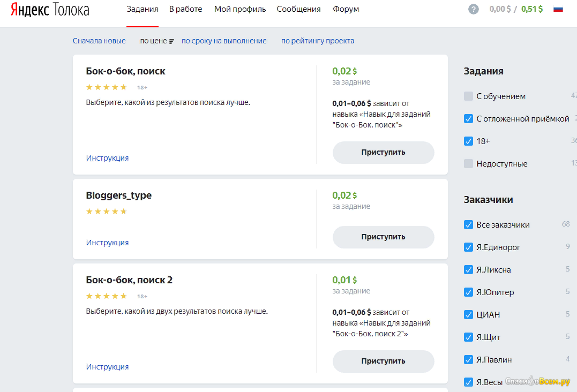Image resolution: width=577 pixels, height=392 pixels.
Task: Click the Заказчики sidebar heading
Action: 488,200
